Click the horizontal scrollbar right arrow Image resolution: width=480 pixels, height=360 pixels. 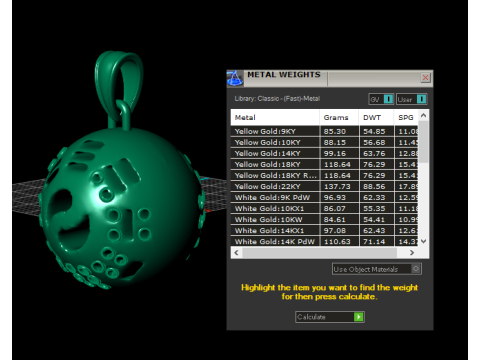(x=412, y=252)
